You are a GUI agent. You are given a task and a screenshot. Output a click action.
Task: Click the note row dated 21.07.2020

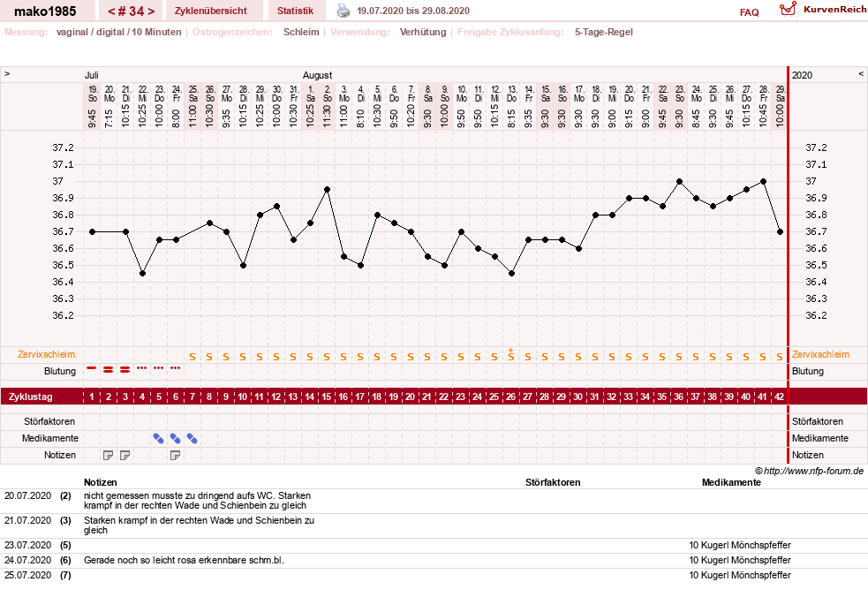434,525
